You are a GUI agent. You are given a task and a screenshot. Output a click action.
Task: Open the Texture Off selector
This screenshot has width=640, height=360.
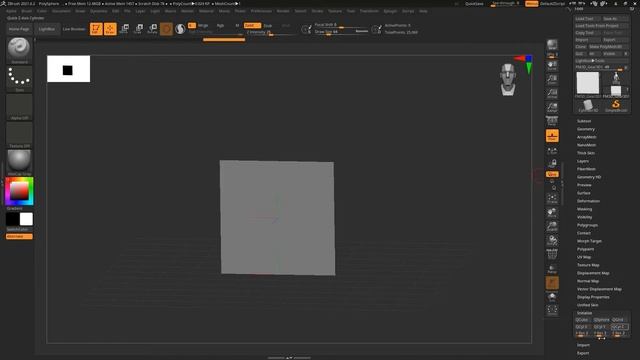[x=19, y=135]
